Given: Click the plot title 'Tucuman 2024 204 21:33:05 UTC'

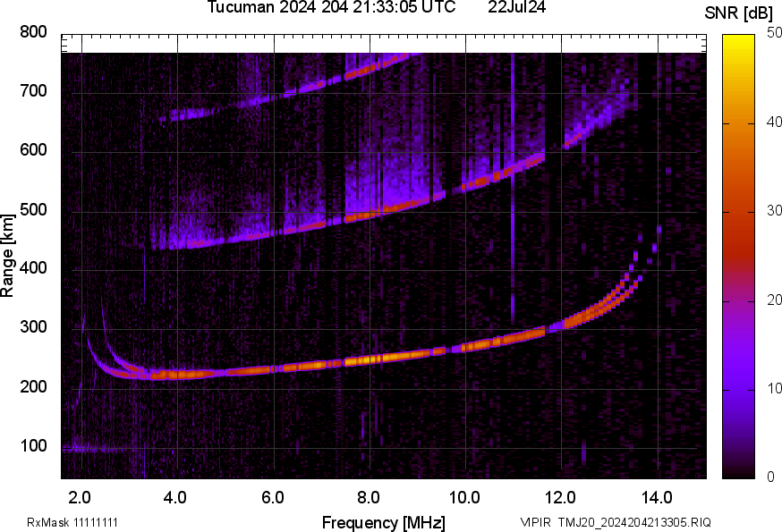Looking at the screenshot, I should pyautogui.click(x=331, y=7).
